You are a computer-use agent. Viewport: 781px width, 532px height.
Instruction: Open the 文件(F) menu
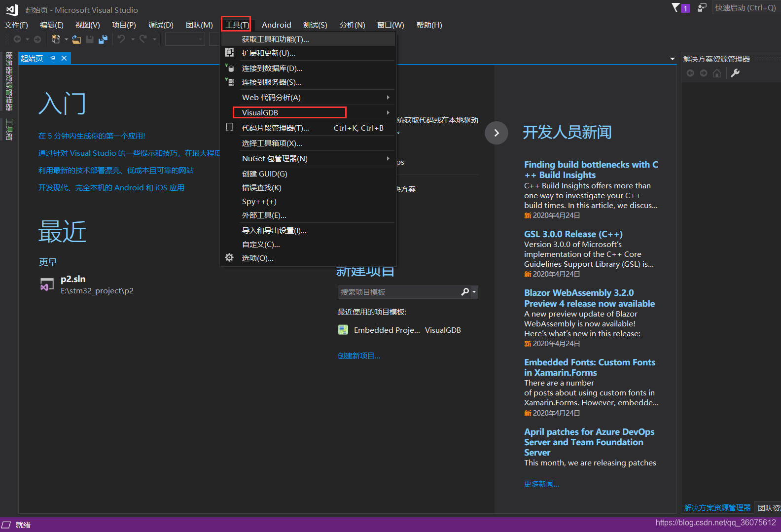click(x=16, y=25)
